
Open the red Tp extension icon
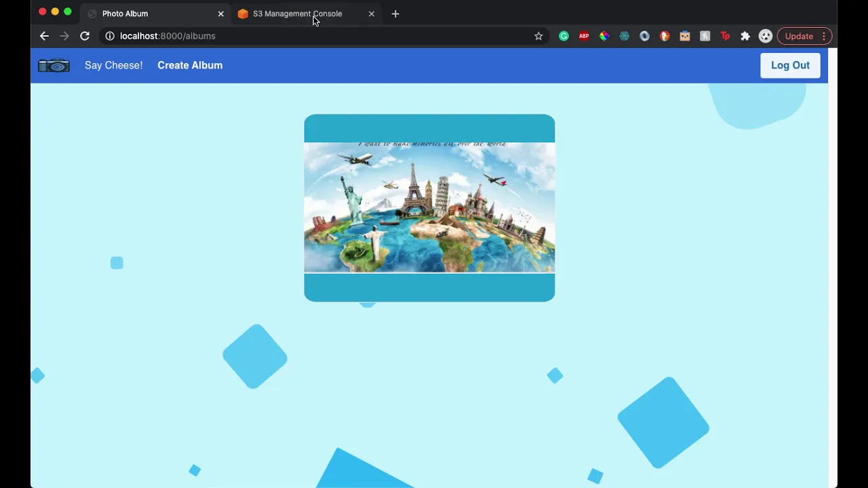(725, 36)
